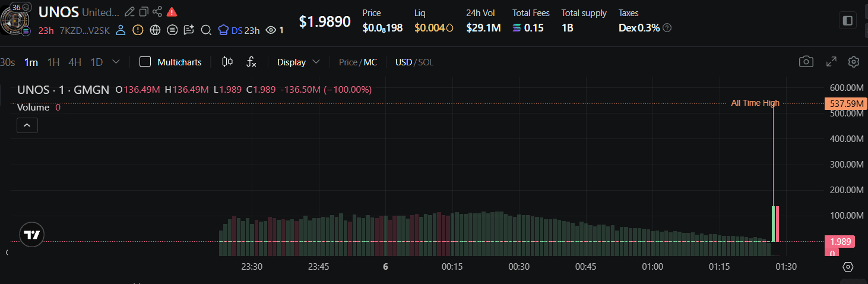
Task: Take a chart snapshot with camera icon
Action: coord(806,62)
